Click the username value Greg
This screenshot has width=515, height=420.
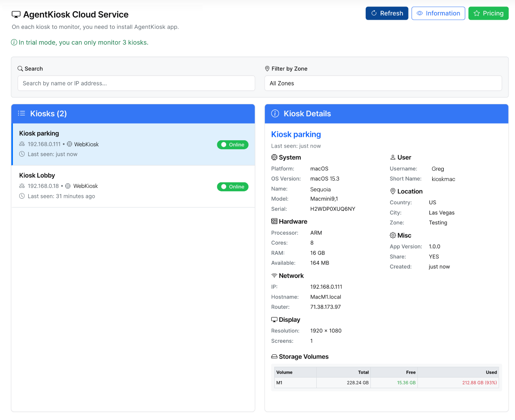438,169
